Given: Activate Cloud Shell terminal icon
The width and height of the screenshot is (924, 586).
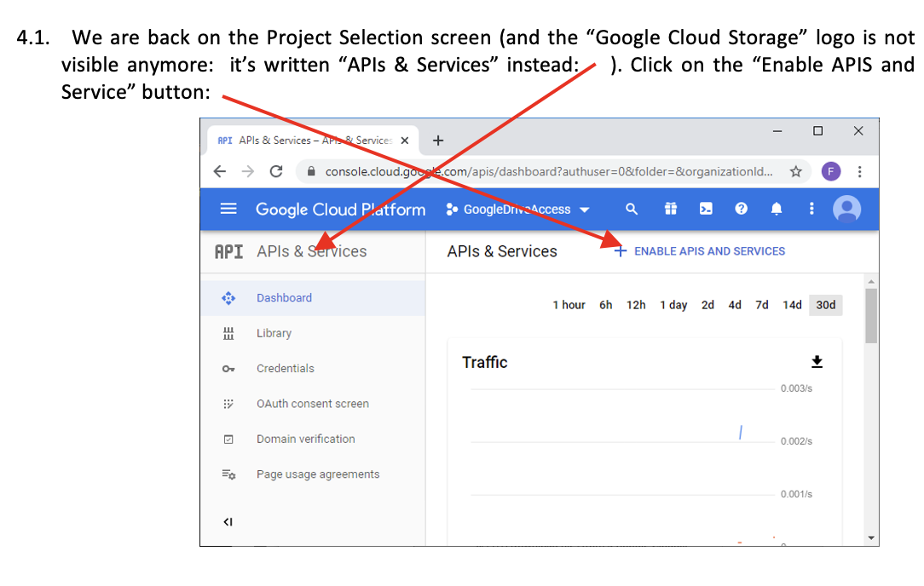Looking at the screenshot, I should coord(706,209).
